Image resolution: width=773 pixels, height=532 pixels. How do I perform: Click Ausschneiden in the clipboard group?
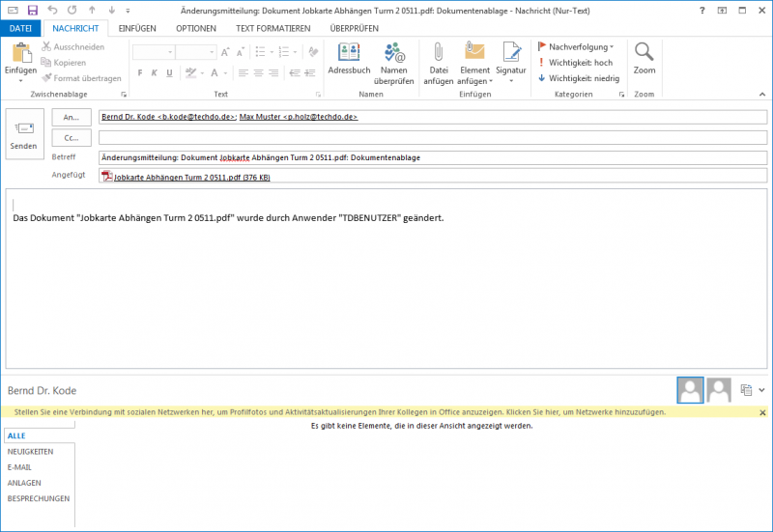pyautogui.click(x=73, y=46)
